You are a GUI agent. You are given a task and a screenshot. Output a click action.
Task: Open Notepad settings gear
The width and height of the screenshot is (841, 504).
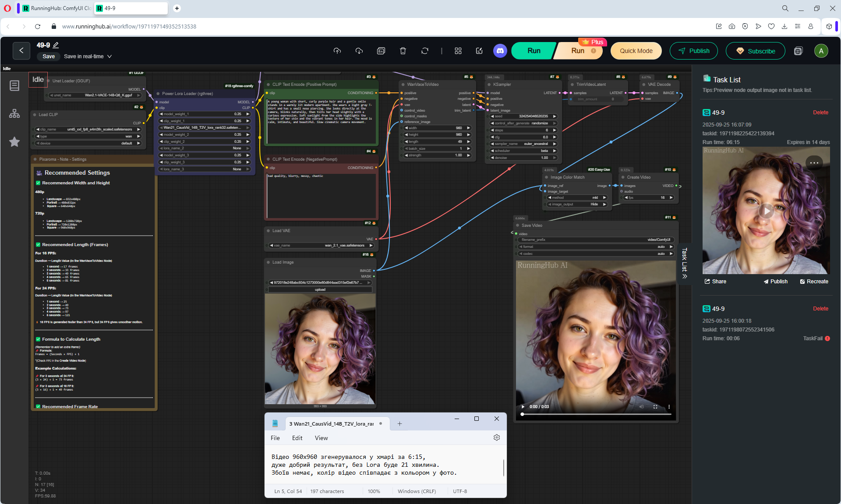click(496, 438)
